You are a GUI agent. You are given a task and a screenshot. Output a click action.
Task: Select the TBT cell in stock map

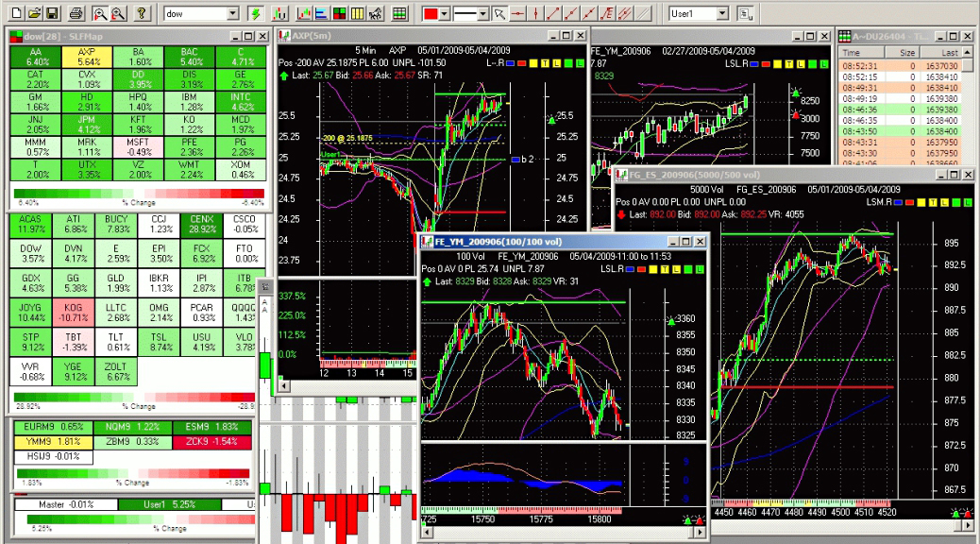(73, 341)
